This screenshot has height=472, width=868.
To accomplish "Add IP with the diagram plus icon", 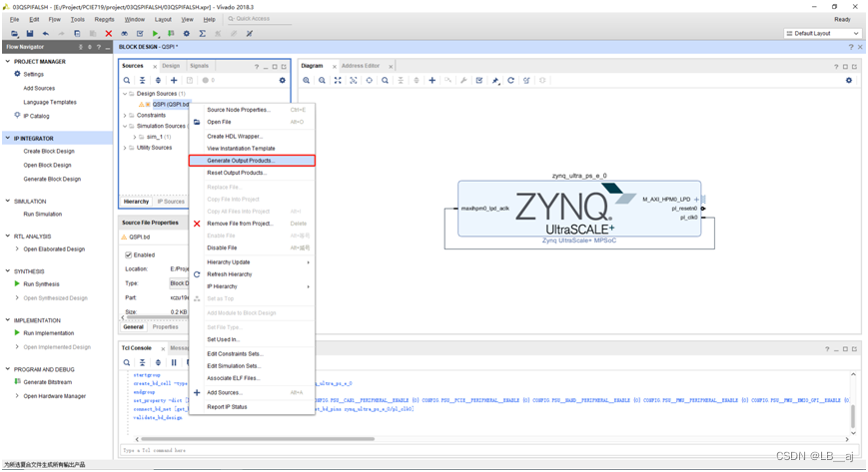I will (432, 80).
